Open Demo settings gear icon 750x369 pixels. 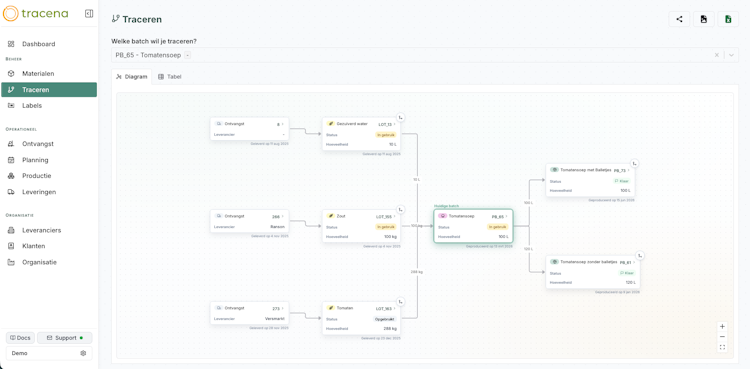[x=83, y=353]
